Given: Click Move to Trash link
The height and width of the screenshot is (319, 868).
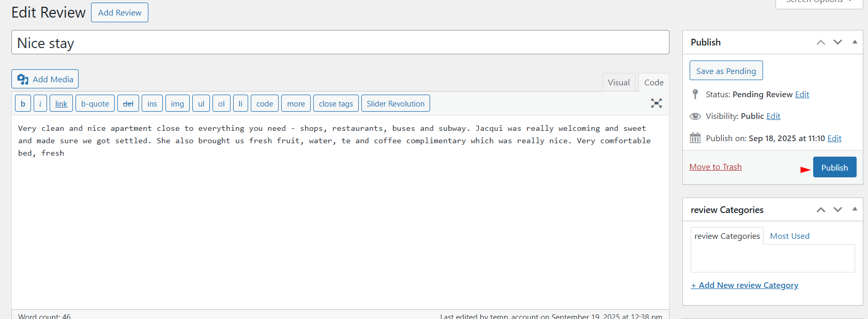Looking at the screenshot, I should [x=715, y=166].
